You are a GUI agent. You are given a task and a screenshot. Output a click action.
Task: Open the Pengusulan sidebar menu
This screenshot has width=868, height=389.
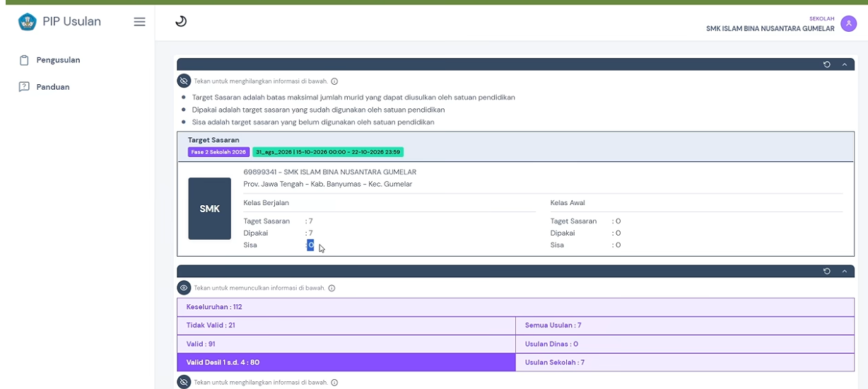[58, 60]
